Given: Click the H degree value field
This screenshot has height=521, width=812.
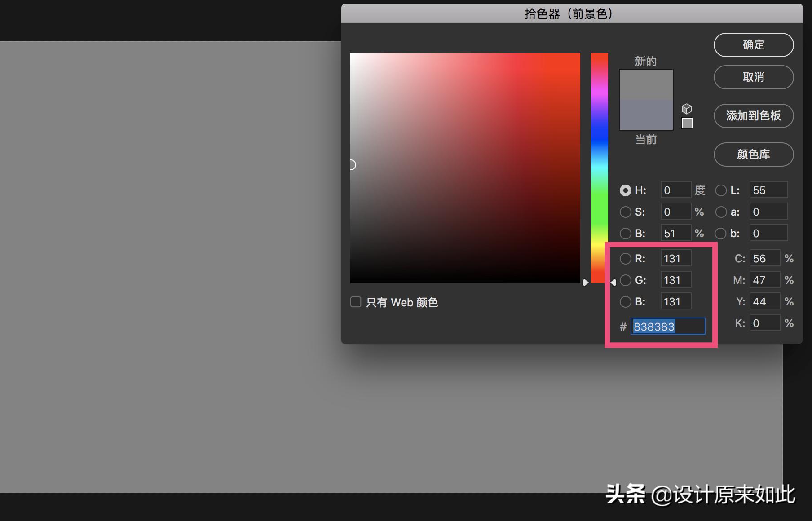Looking at the screenshot, I should pyautogui.click(x=675, y=190).
